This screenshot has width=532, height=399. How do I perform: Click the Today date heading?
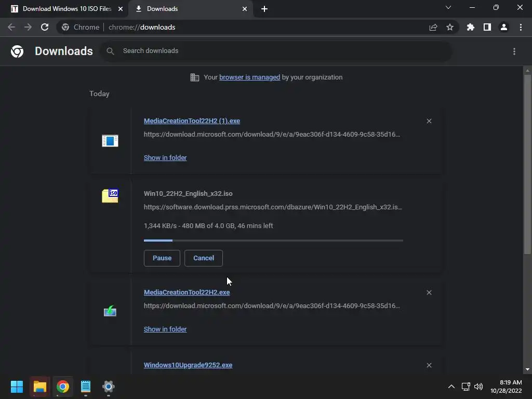[x=99, y=94]
